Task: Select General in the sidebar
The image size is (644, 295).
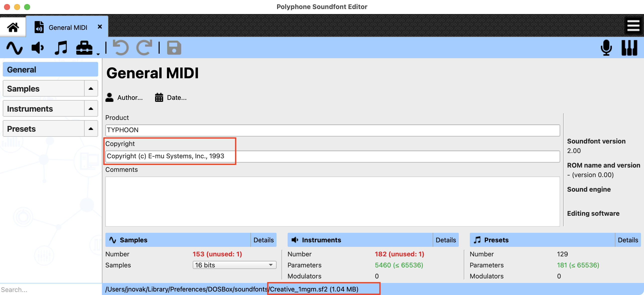Action: [x=50, y=69]
